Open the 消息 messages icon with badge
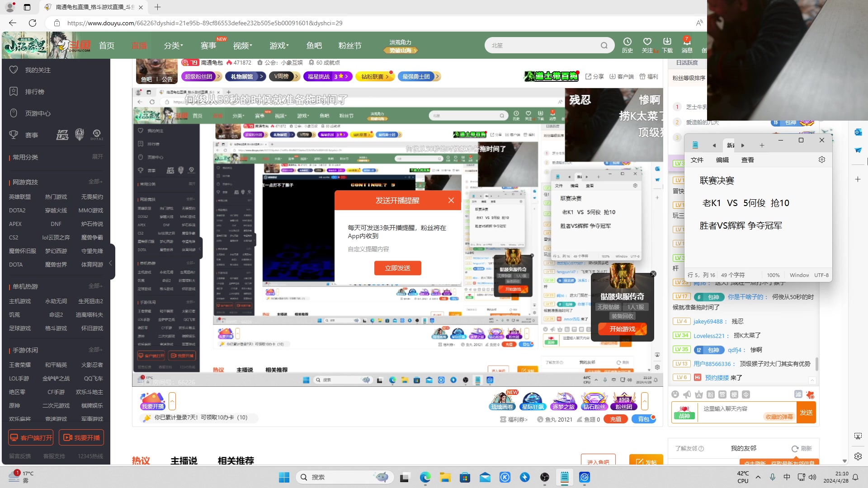Viewport: 868px width, 488px height. click(x=686, y=45)
